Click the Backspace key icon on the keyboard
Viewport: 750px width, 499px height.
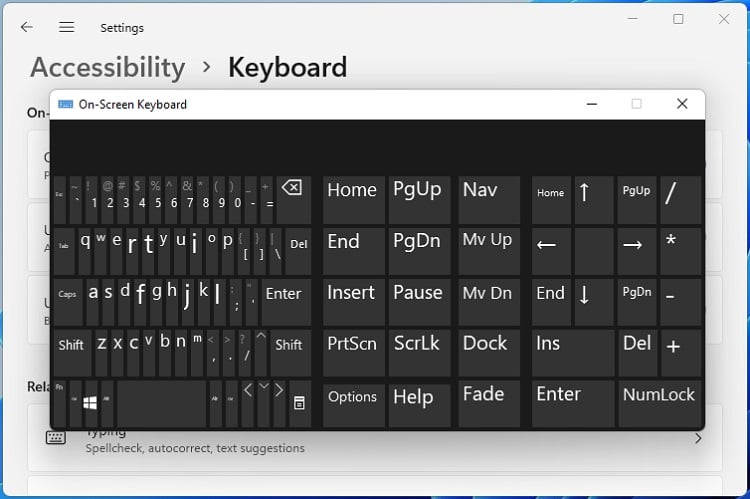(x=293, y=200)
